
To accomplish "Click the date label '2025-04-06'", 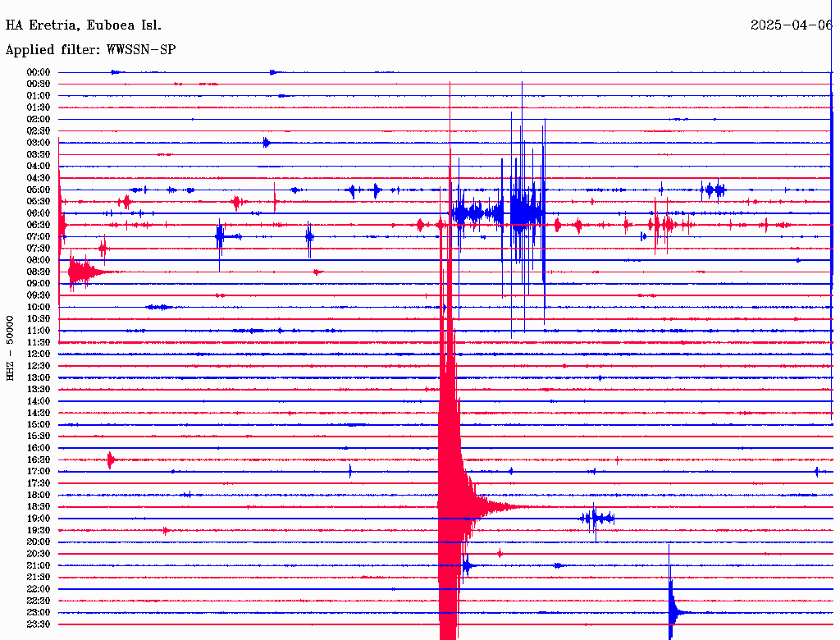I will click(x=792, y=25).
